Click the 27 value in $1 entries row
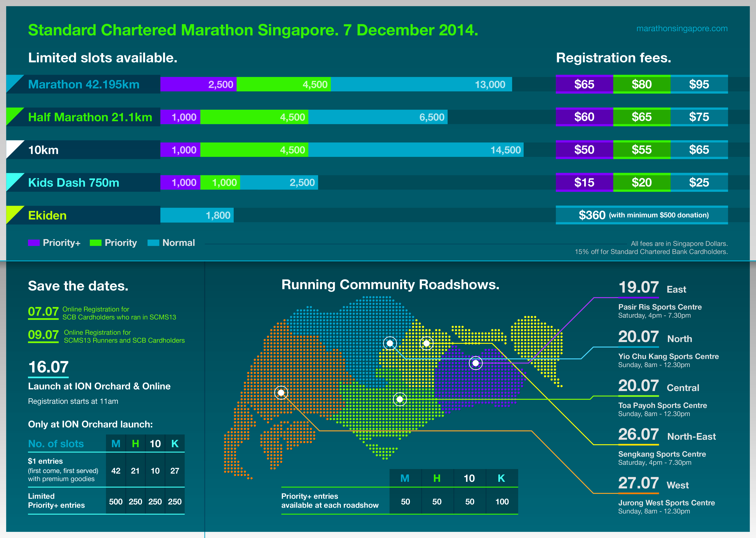The height and width of the screenshot is (538, 756). [175, 471]
